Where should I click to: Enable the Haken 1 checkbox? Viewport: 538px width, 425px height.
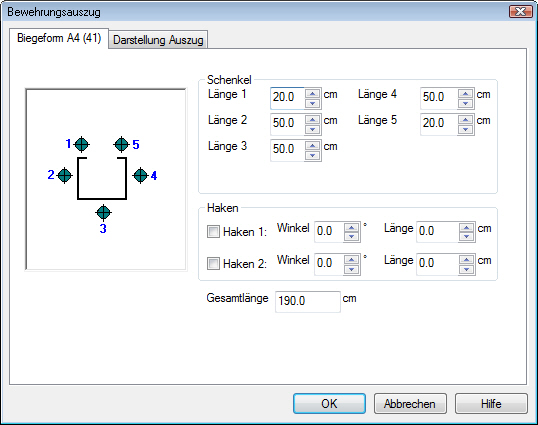[x=213, y=232]
